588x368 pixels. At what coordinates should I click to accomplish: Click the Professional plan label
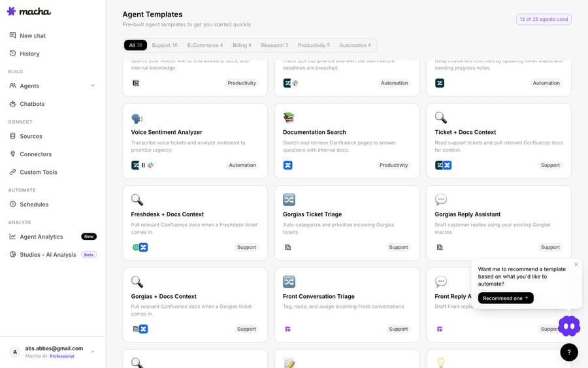62,356
